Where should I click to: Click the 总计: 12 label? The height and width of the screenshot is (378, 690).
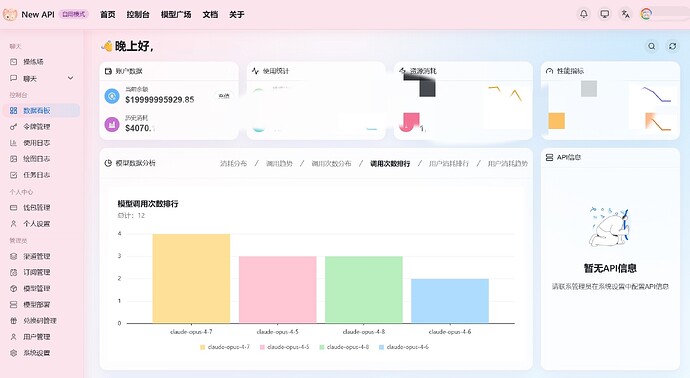point(131,216)
